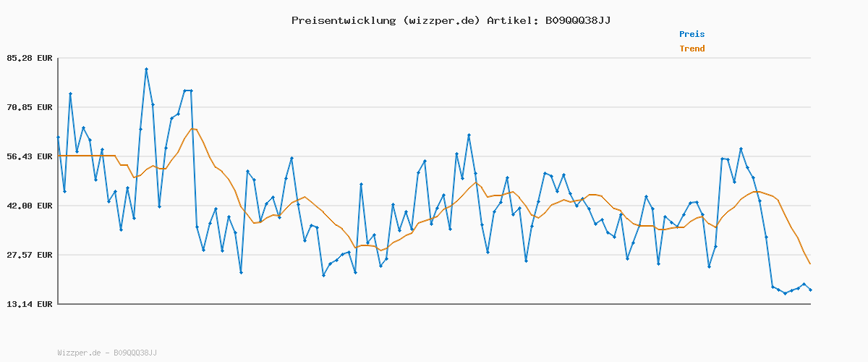Screen dimensions: 868x362
Task: Click the 'Preis' legend label
Action: 692,34
